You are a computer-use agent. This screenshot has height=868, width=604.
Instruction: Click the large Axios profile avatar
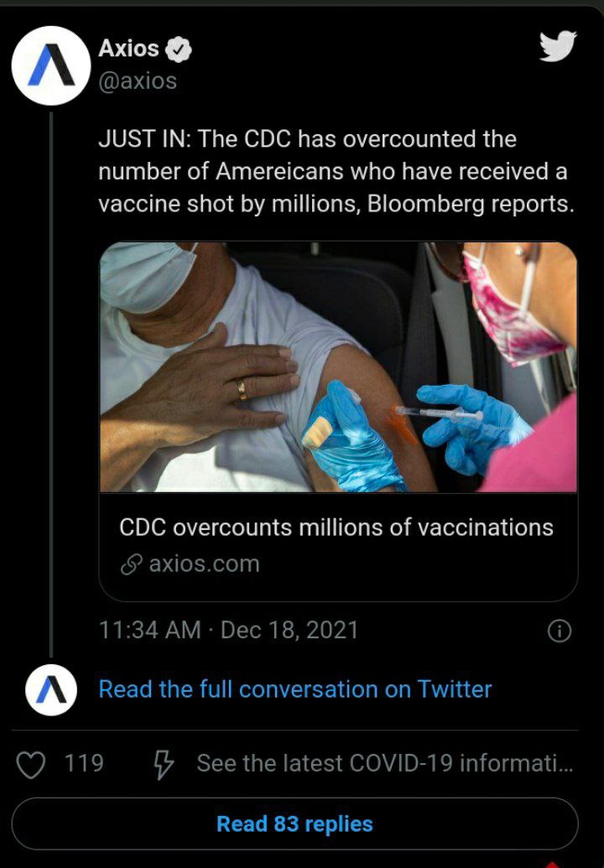click(x=50, y=65)
